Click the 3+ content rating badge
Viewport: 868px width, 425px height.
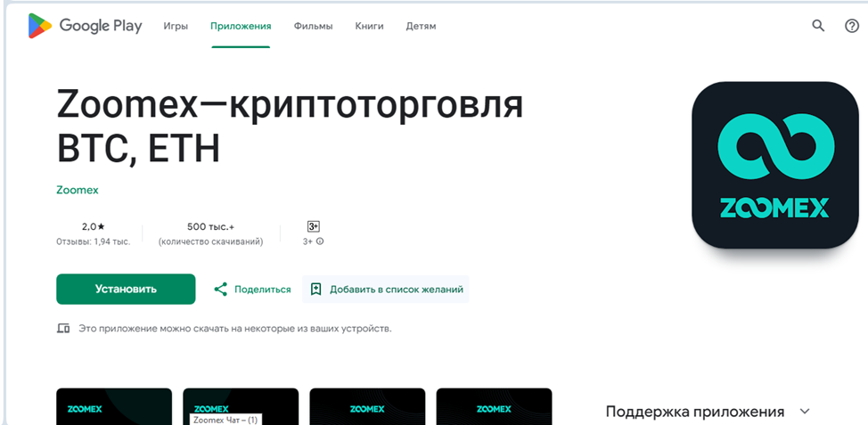click(x=314, y=226)
